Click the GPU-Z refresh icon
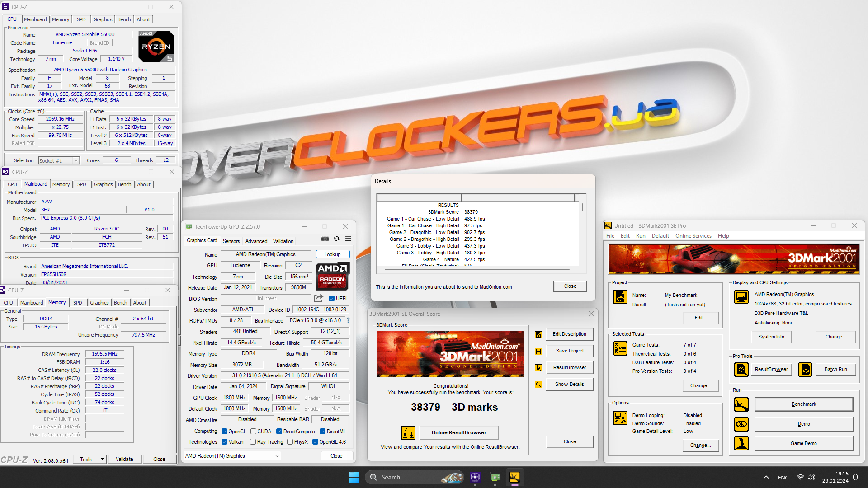Viewport: 868px width, 488px height. tap(336, 239)
